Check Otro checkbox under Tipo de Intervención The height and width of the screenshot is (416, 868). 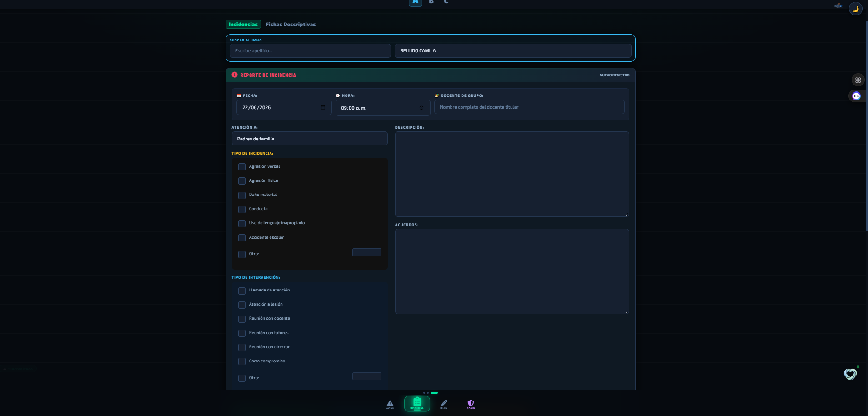pos(242,378)
